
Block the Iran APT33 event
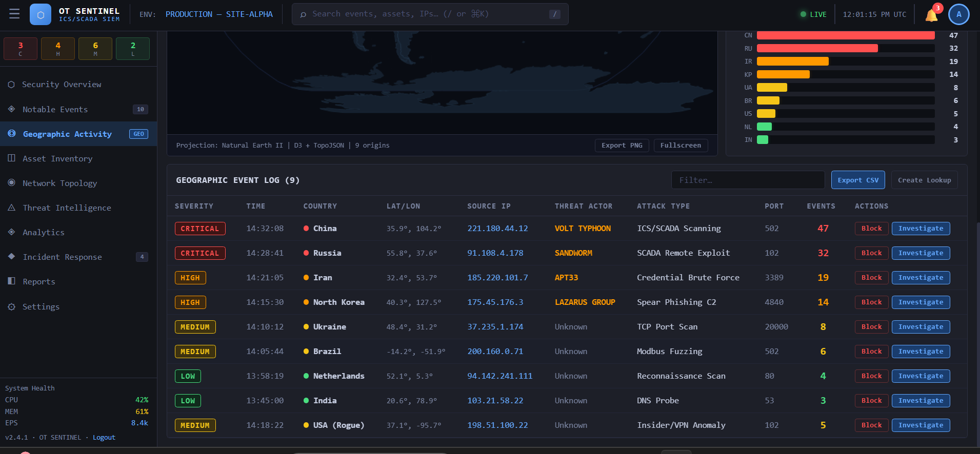pyautogui.click(x=871, y=278)
